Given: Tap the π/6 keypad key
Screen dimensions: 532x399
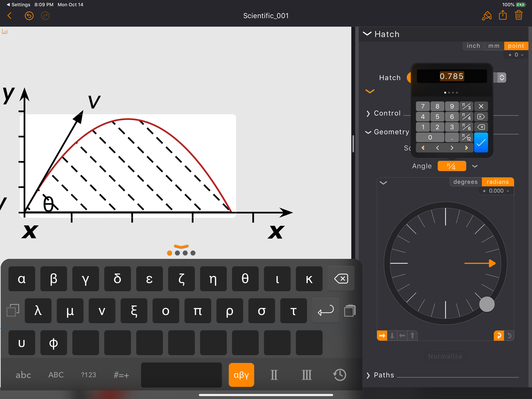Looking at the screenshot, I should pos(466,127).
